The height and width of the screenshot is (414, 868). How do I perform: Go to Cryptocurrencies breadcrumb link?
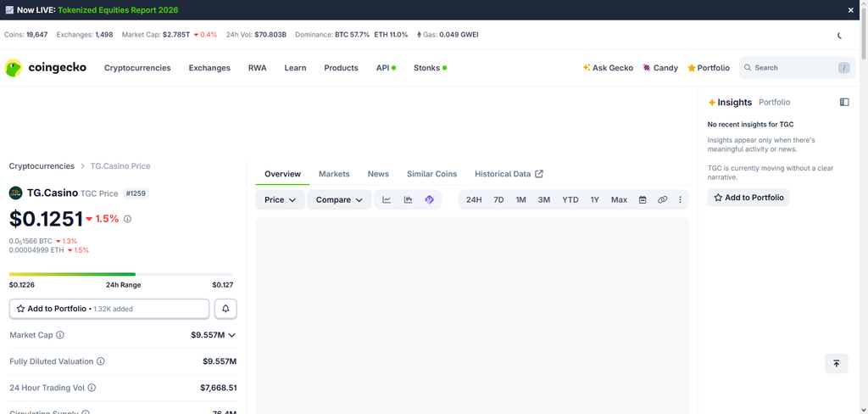pyautogui.click(x=42, y=165)
